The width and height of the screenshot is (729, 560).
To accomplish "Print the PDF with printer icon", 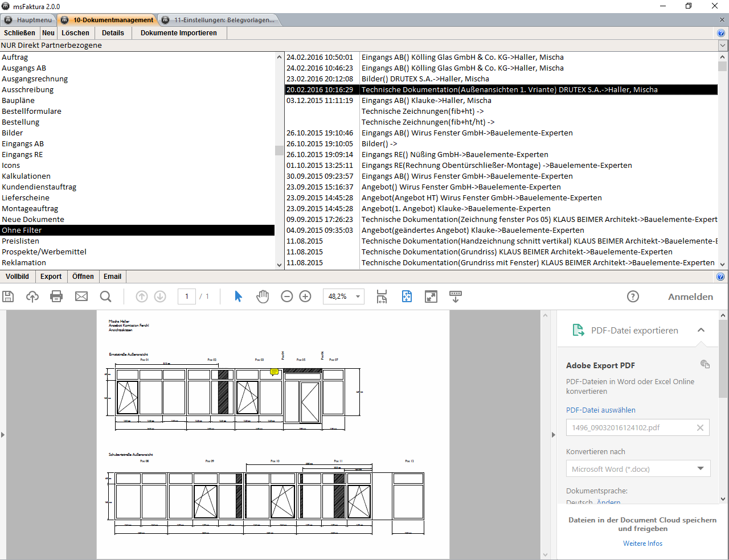I will [x=56, y=297].
